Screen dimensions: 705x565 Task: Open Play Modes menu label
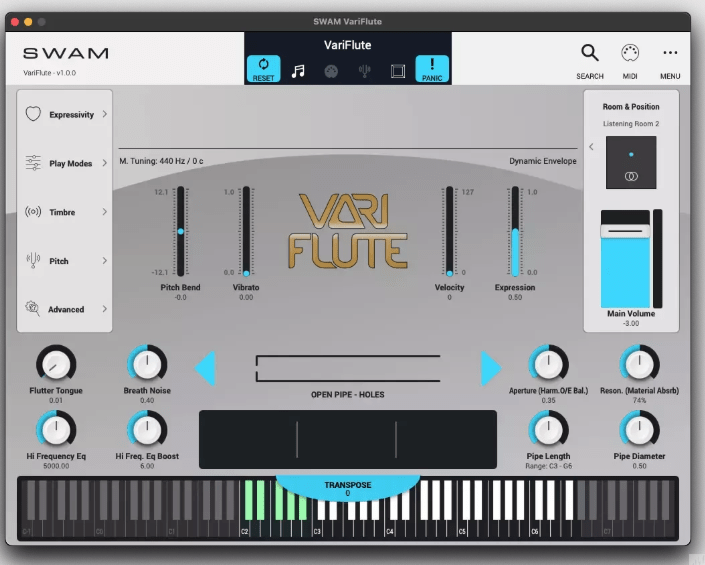71,164
